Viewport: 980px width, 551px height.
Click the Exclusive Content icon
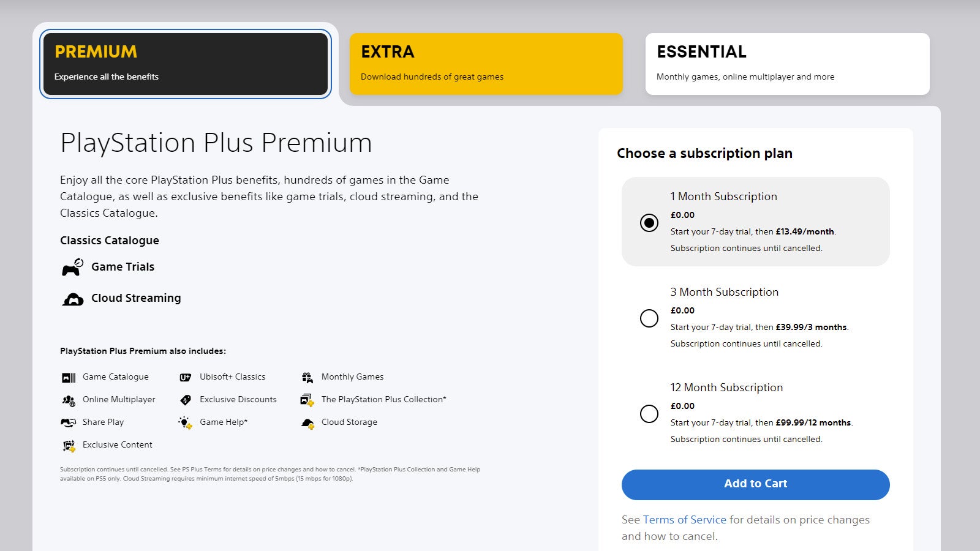pos(69,445)
